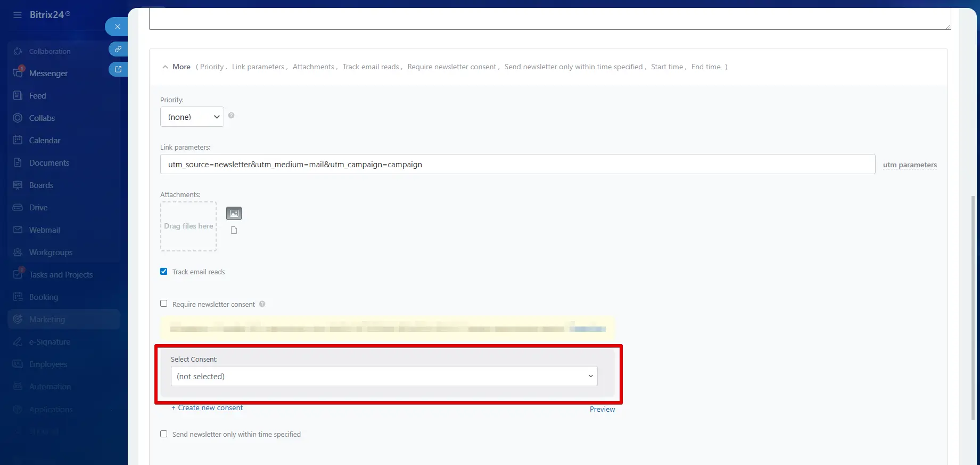Click Create new consent link
The height and width of the screenshot is (465, 980).
point(207,407)
